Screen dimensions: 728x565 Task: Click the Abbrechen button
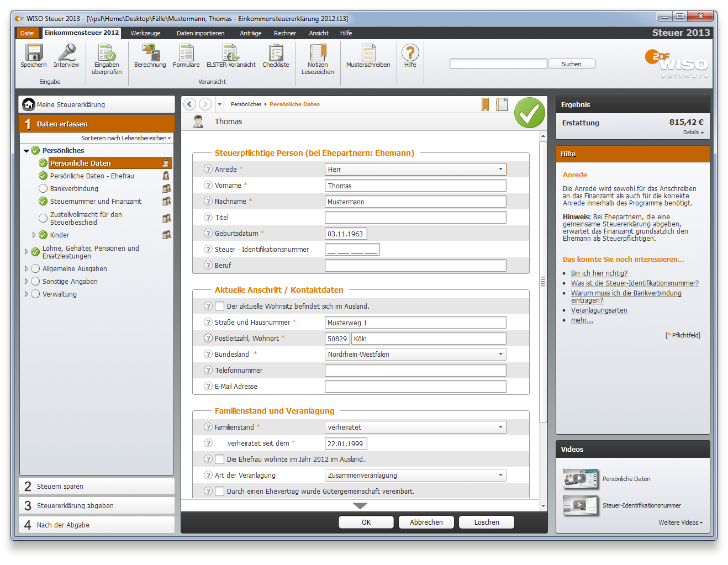[x=426, y=522]
